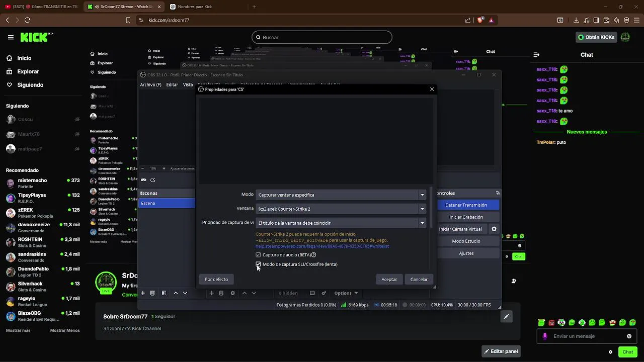Click Iniciar Grabación button
The image size is (644, 362).
[x=466, y=217]
